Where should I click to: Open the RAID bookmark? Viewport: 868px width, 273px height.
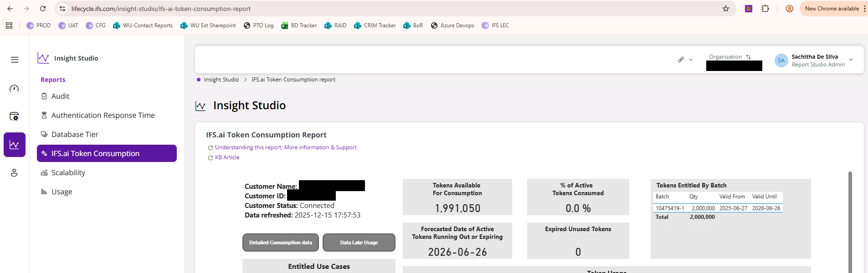335,25
